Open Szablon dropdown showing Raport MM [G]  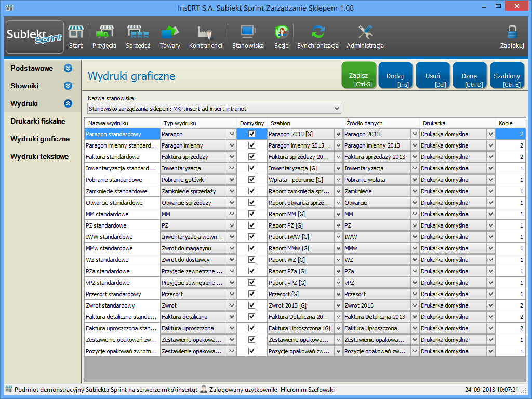[338, 214]
